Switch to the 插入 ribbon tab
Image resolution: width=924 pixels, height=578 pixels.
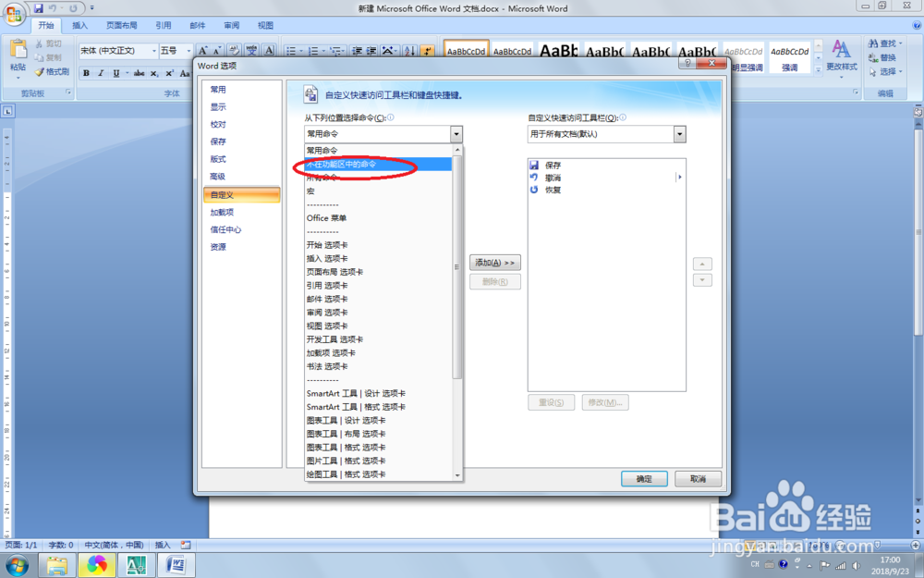79,25
